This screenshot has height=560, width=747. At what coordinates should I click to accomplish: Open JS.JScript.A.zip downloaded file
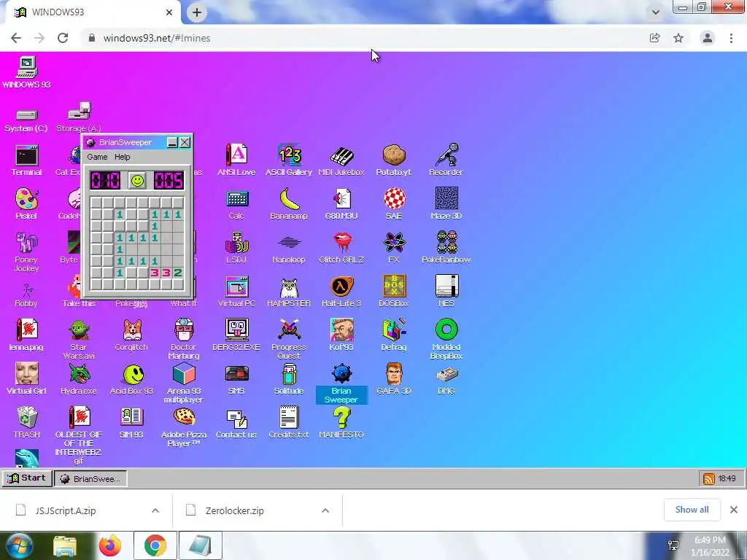pos(65,510)
